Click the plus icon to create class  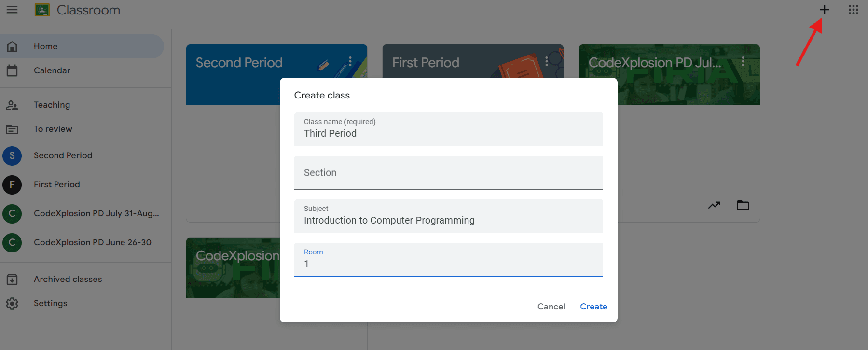[824, 10]
